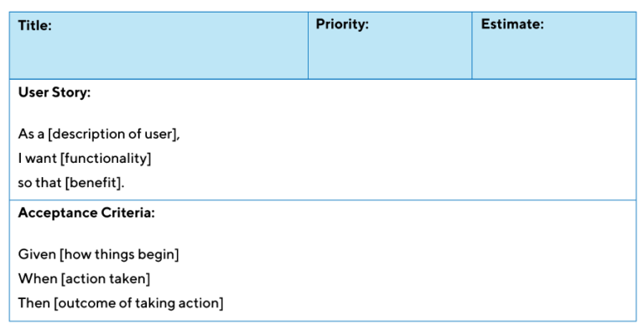
Task: Click the Title field label
Action: (x=35, y=25)
